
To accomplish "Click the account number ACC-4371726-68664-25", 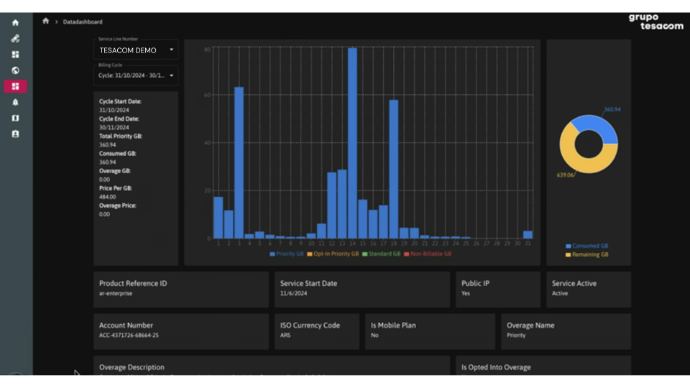I will (129, 335).
